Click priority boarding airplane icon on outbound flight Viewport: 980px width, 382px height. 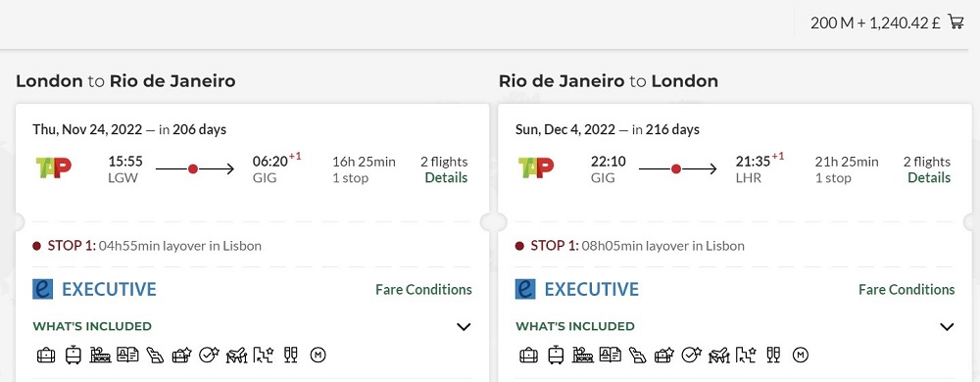point(236,356)
